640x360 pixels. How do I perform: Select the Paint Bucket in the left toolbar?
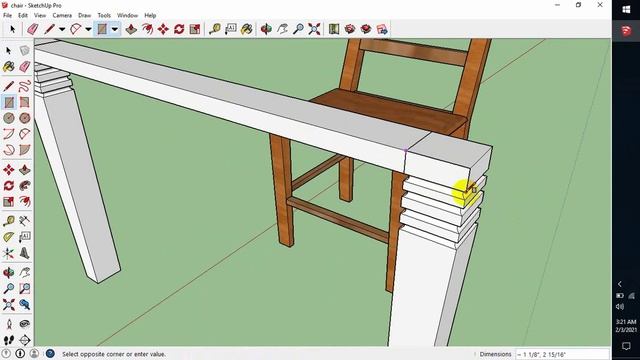click(x=9, y=67)
